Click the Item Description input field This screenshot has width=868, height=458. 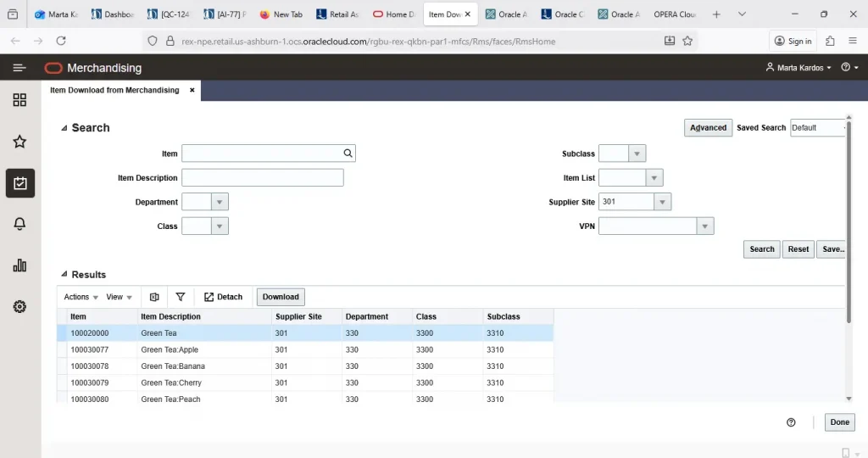pos(262,178)
